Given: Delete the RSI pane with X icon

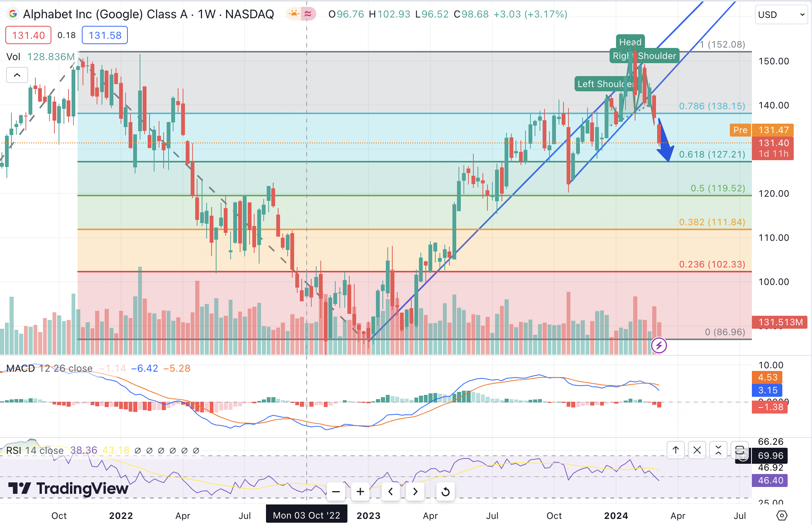Looking at the screenshot, I should pyautogui.click(x=697, y=450).
